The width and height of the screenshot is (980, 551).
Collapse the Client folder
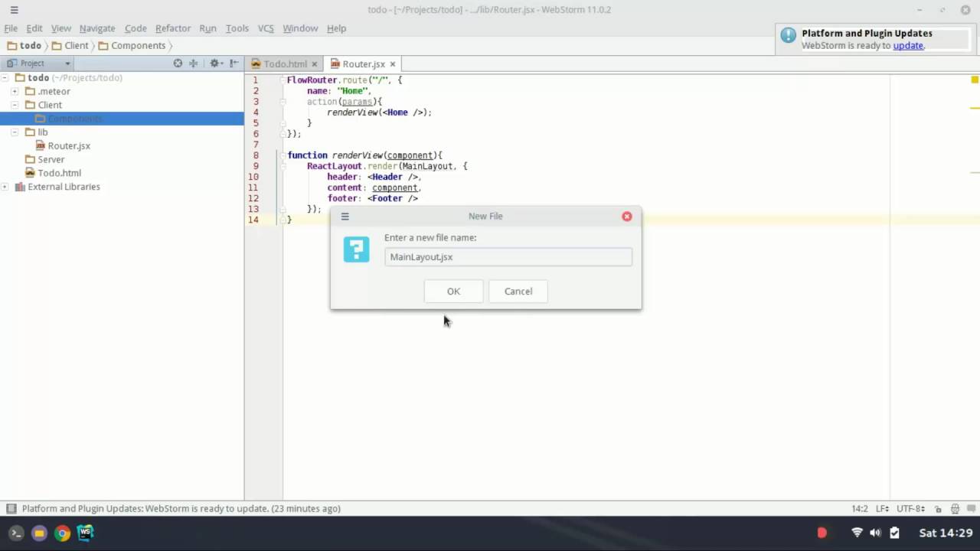(x=15, y=105)
